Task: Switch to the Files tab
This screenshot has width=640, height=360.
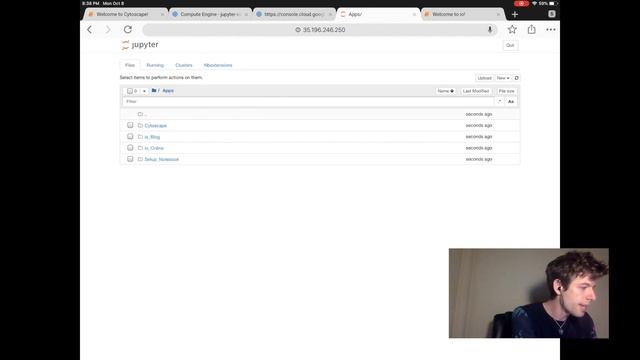Action: tap(130, 65)
